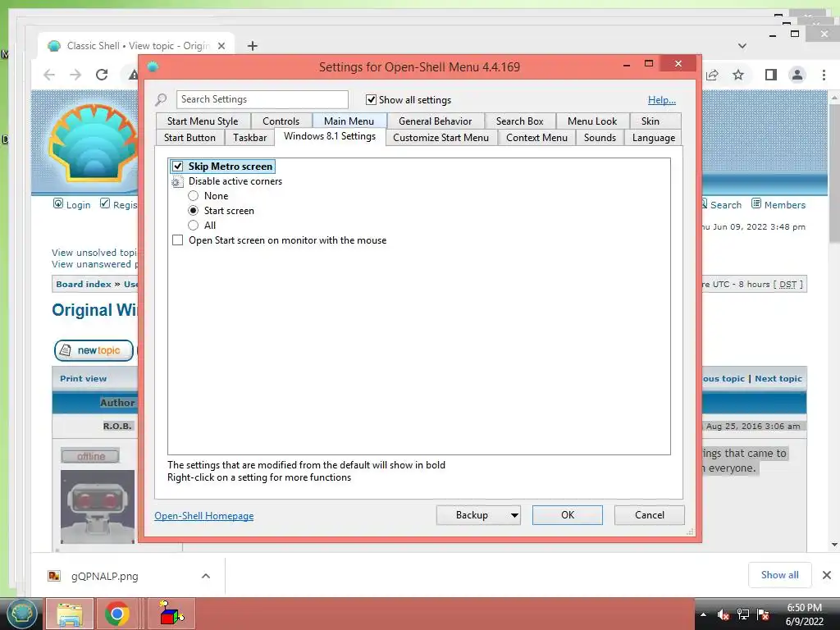Switch to the Context Menu tab
This screenshot has height=630, width=840.
click(x=536, y=138)
